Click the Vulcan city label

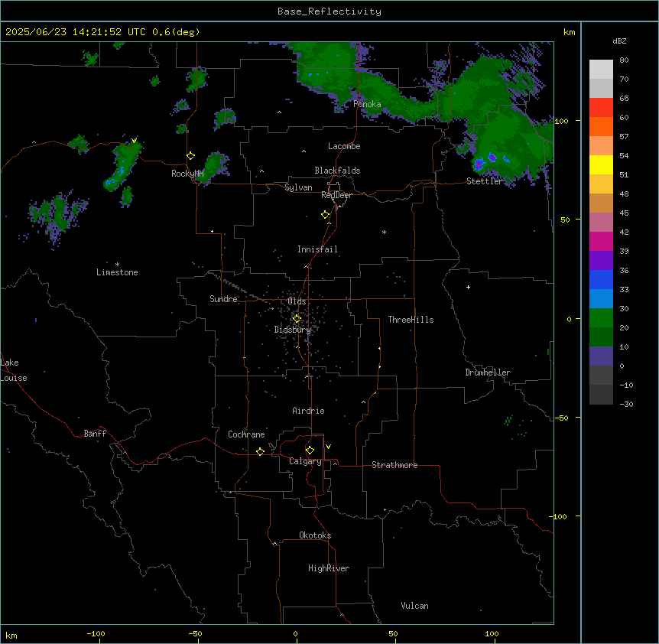pyautogui.click(x=415, y=606)
